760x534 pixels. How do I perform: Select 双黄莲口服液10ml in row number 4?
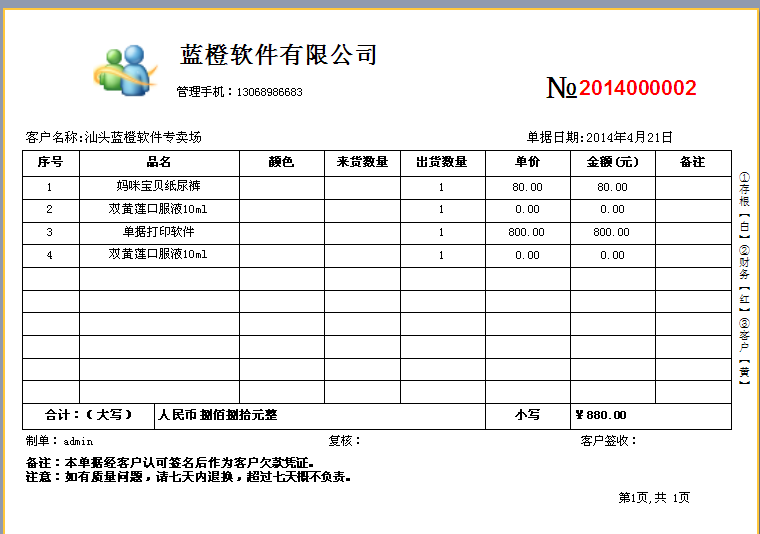coord(158,254)
